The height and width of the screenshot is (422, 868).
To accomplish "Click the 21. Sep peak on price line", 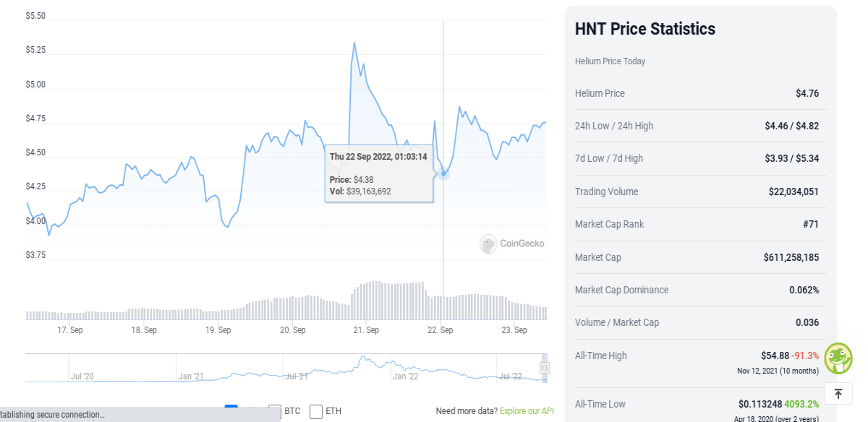I will (x=354, y=43).
